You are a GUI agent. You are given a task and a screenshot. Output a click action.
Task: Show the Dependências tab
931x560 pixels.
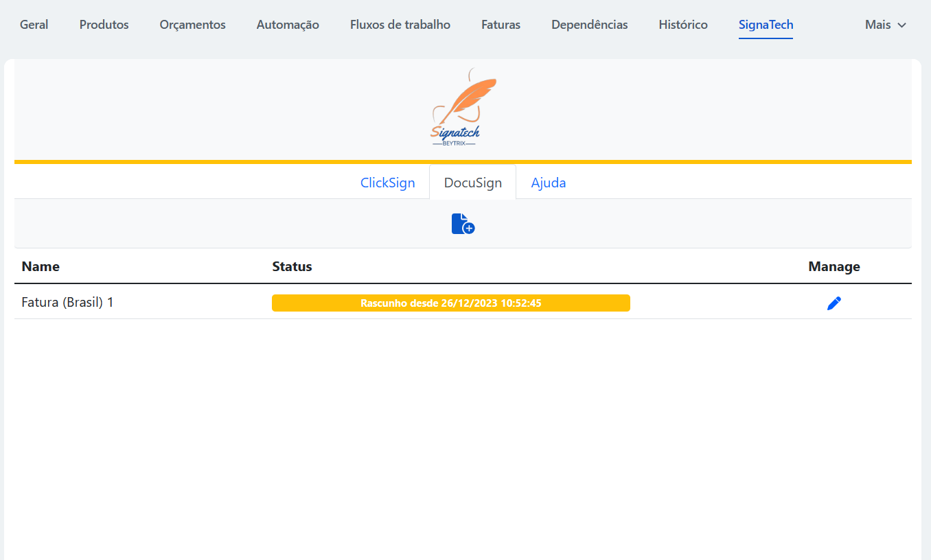[589, 25]
